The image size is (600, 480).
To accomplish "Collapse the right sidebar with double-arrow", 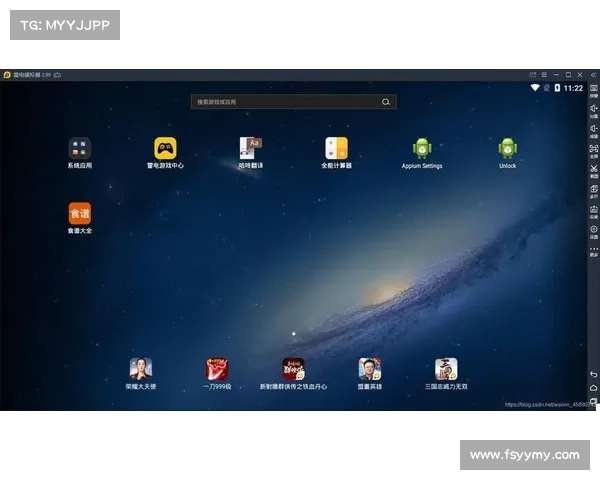I will [593, 74].
